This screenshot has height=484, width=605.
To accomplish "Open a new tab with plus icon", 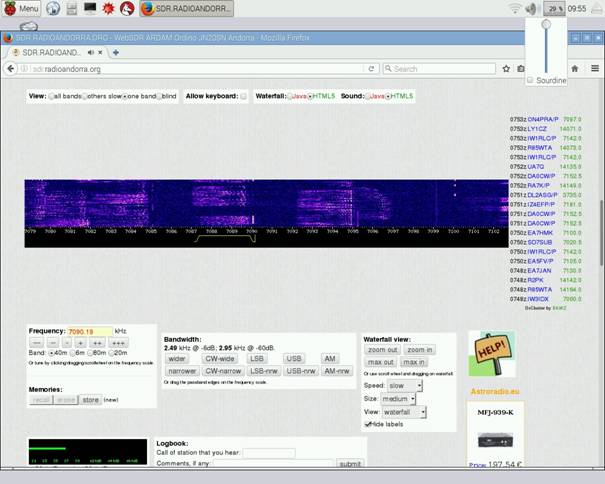I will (115, 52).
